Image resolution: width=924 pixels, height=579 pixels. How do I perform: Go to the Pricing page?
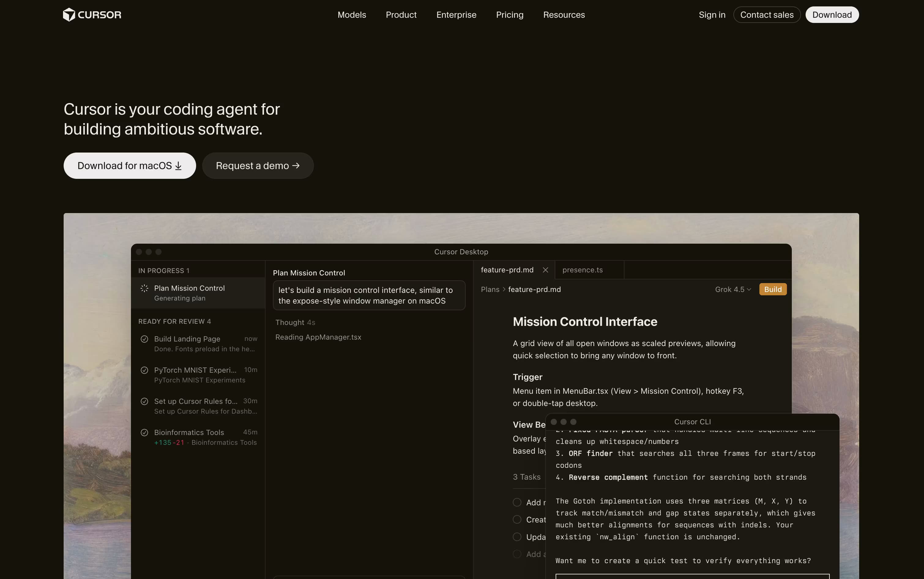[x=509, y=15]
